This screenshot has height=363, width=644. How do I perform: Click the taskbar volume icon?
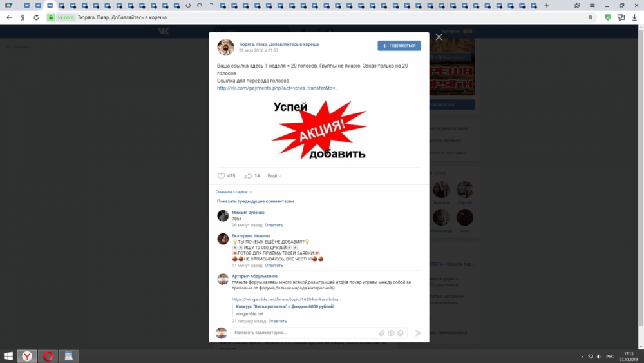(599, 357)
